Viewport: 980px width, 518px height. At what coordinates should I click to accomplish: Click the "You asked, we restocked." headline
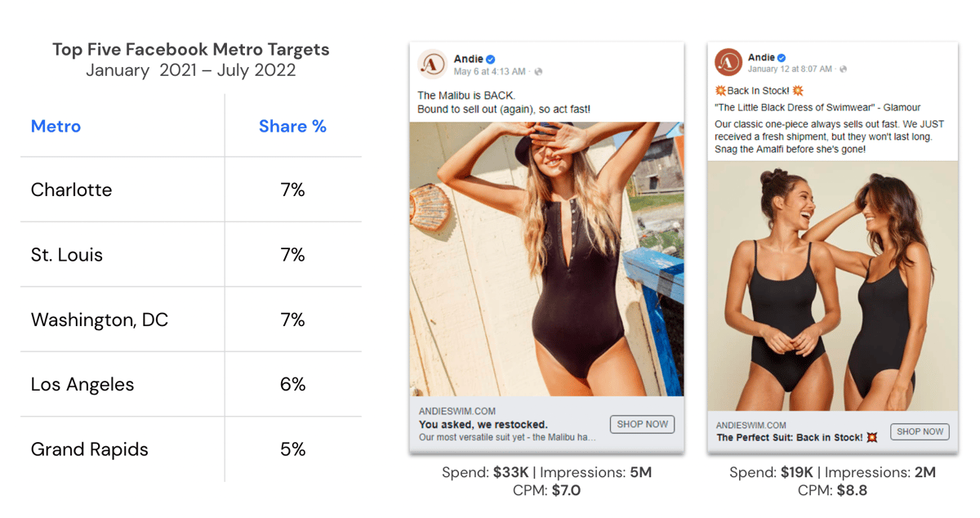click(483, 425)
